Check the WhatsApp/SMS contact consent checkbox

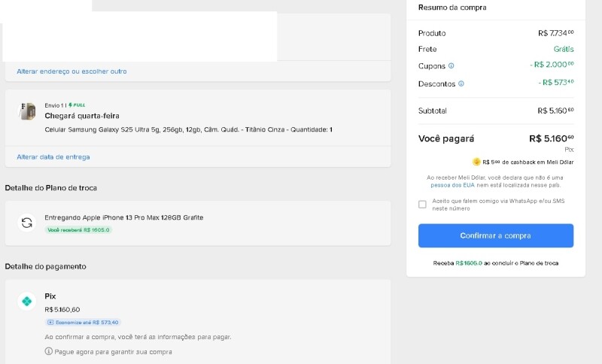[x=422, y=205]
